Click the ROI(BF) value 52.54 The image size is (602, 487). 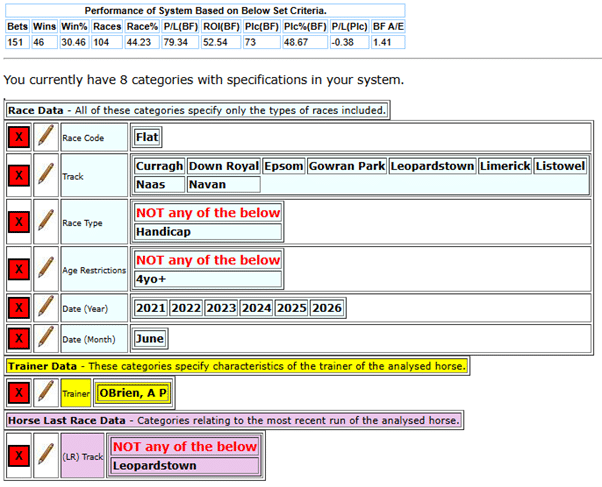[221, 42]
